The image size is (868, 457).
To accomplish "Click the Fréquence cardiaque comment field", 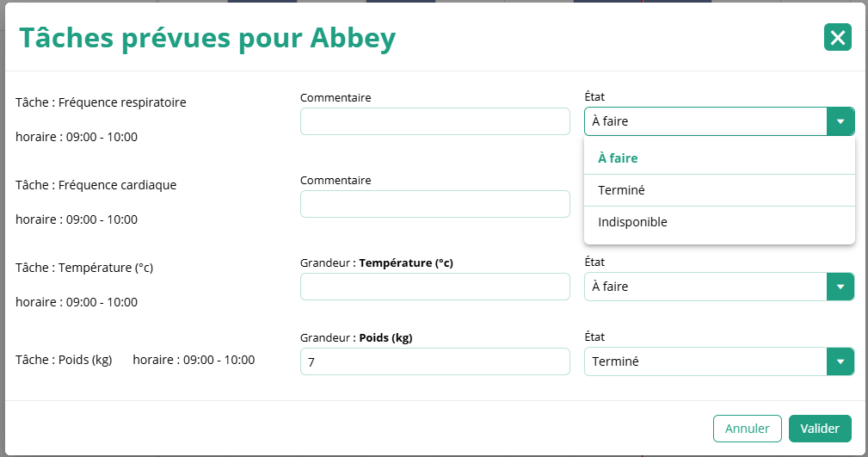I will (434, 204).
